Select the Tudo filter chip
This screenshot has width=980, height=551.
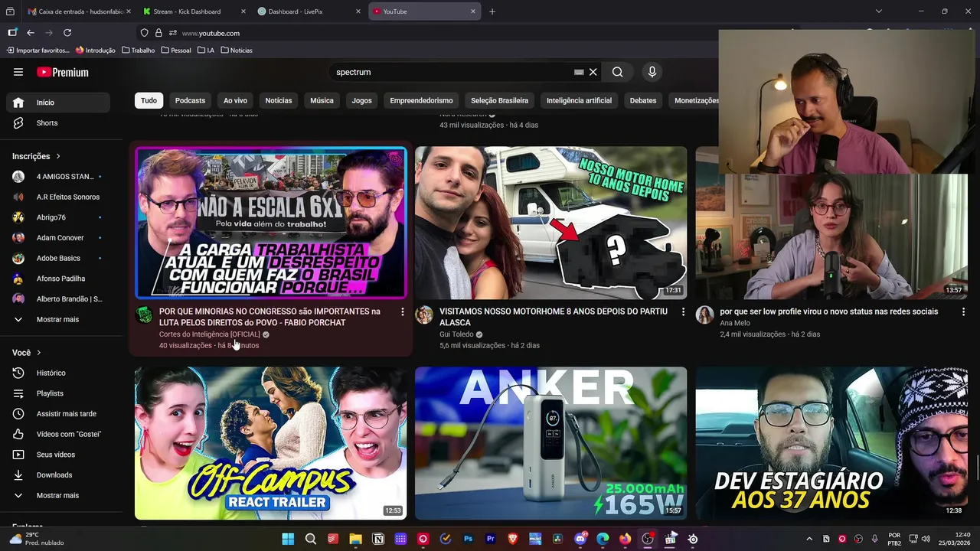[149, 100]
